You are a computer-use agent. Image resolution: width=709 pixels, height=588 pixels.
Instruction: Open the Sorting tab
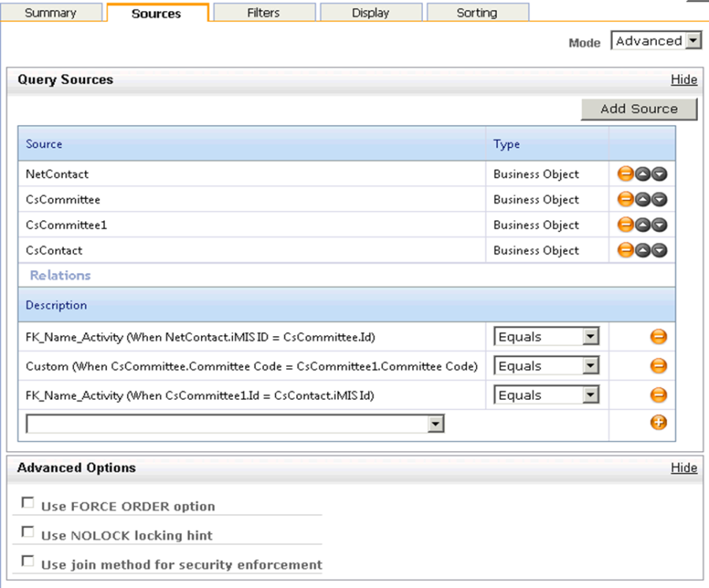[x=477, y=13]
